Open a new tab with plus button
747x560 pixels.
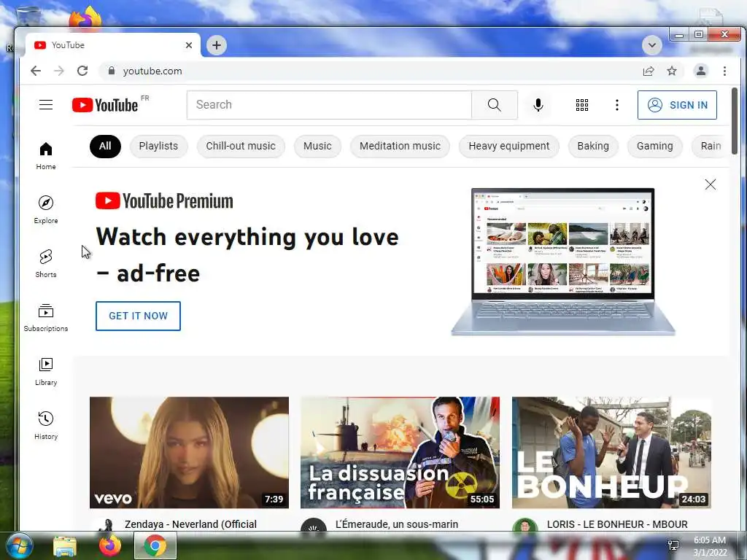tap(216, 45)
